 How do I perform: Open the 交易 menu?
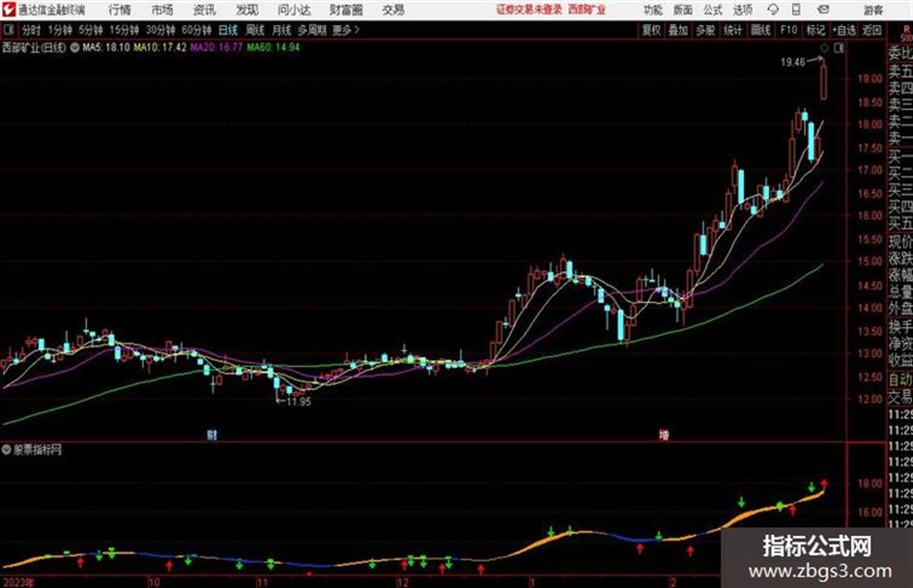click(x=393, y=10)
